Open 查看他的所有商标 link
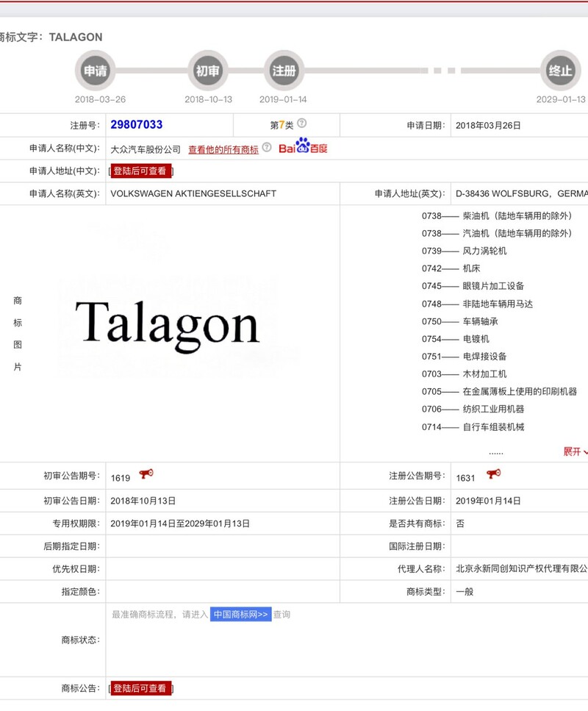This screenshot has height=711, width=588. click(x=223, y=149)
